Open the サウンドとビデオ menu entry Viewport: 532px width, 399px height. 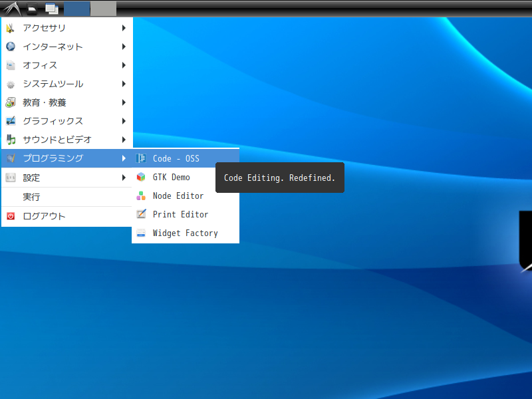(67, 140)
